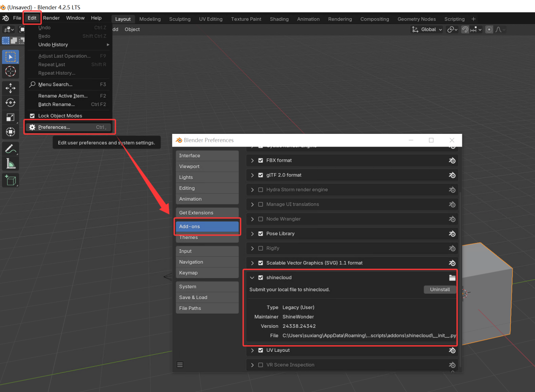The width and height of the screenshot is (535, 392).
Task: Select the Select Box tool
Action: 11,57
